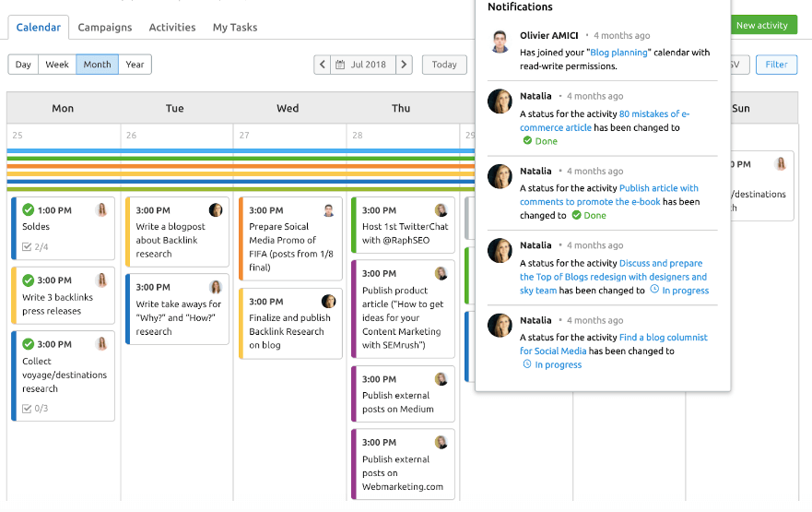Switch to the Calendar tab
812x512 pixels.
pyautogui.click(x=39, y=27)
